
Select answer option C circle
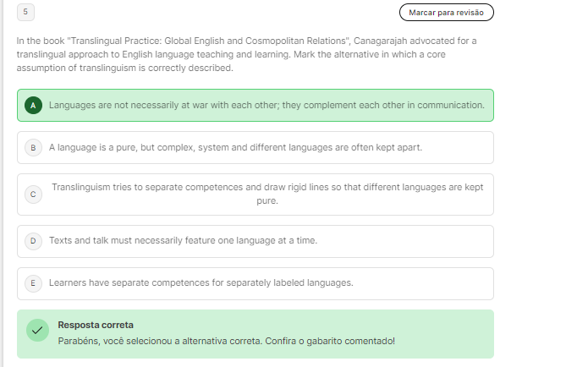click(33, 194)
